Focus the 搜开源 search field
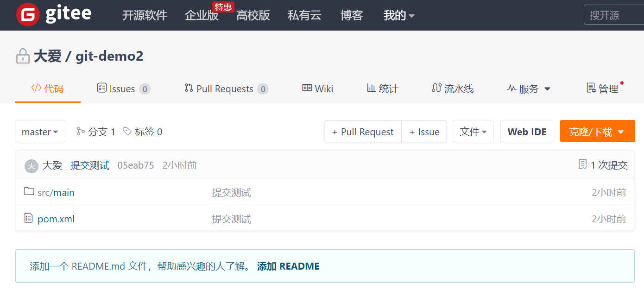Image resolution: width=644 pixels, height=290 pixels. pos(614,15)
